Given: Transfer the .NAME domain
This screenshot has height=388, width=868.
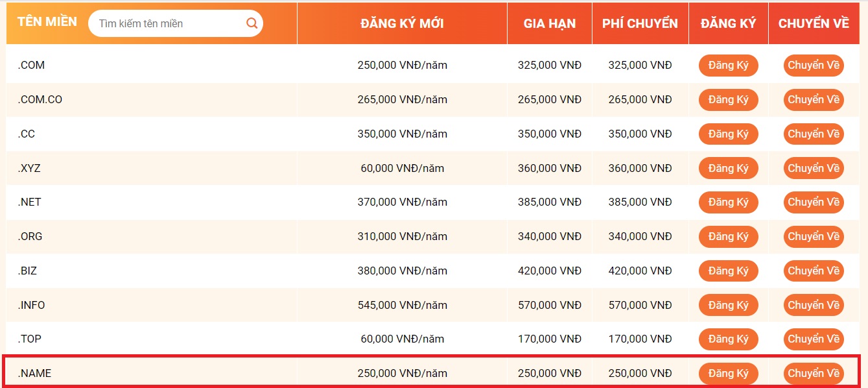Looking at the screenshot, I should (814, 374).
